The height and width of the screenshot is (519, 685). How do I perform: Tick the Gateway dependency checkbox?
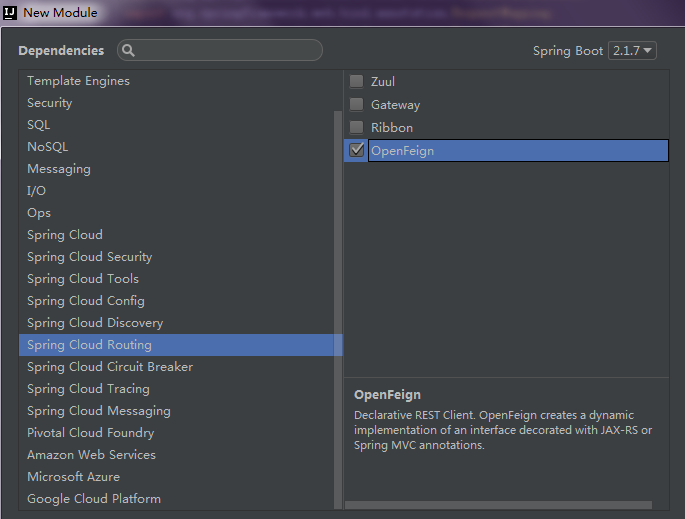pos(356,104)
